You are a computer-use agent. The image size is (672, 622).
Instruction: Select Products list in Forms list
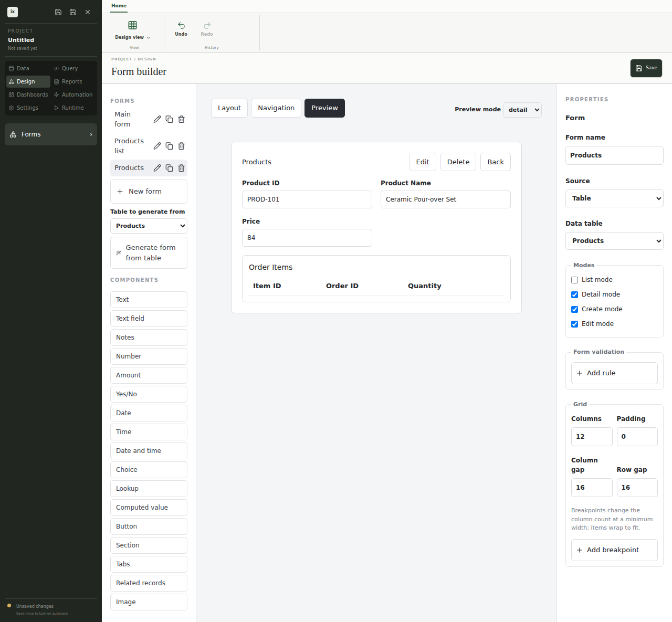(x=129, y=146)
